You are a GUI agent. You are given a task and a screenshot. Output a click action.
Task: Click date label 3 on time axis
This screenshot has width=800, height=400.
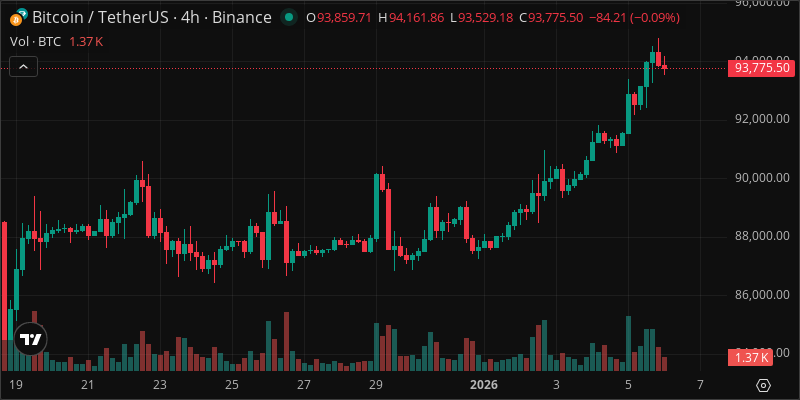point(556,385)
